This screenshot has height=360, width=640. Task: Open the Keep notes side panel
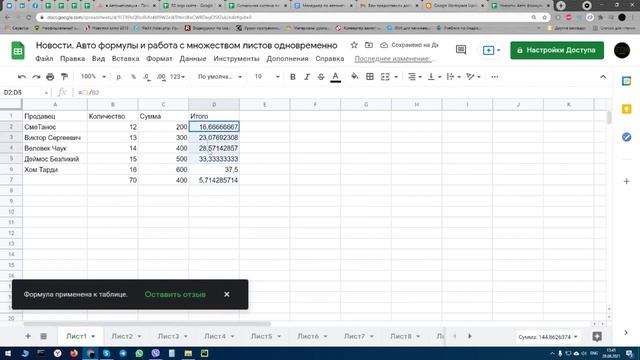click(627, 109)
